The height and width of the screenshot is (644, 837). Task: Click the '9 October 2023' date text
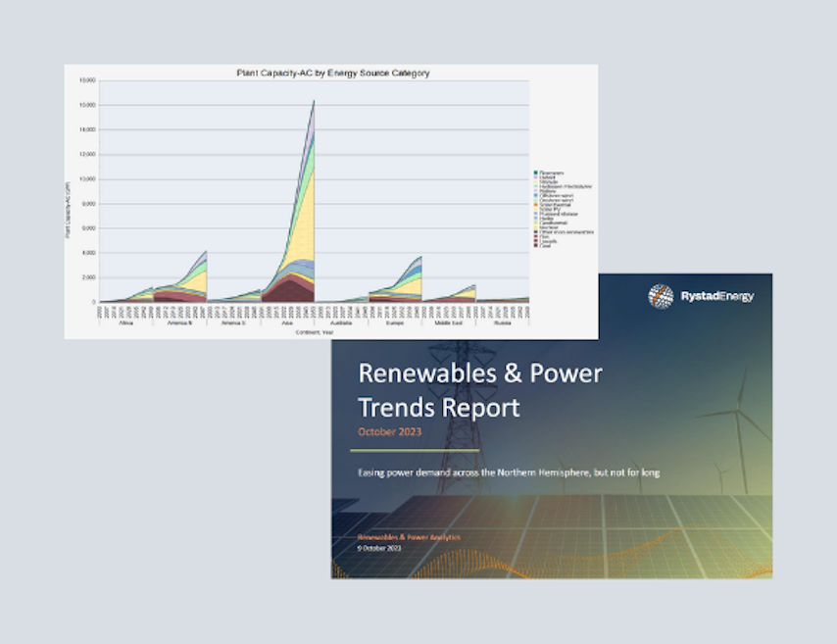click(x=379, y=548)
